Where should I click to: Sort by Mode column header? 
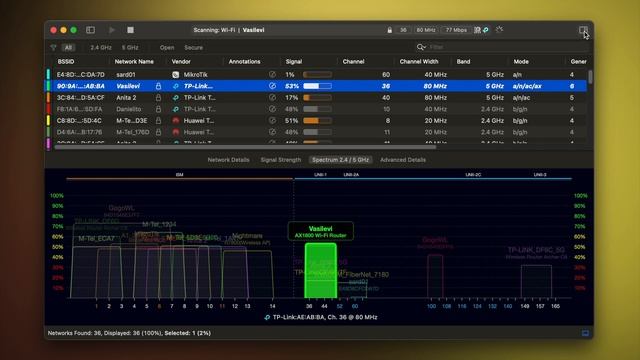pos(521,62)
